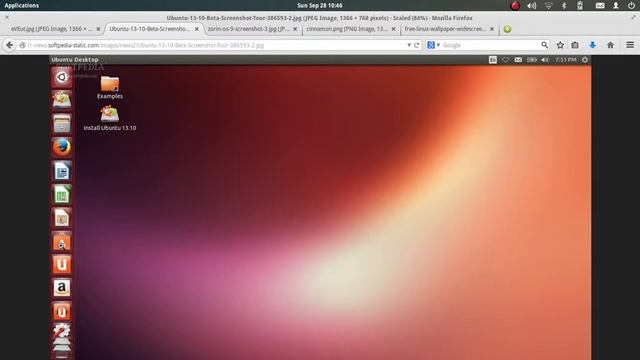Switch to the cinnamon.png tab

click(347, 29)
